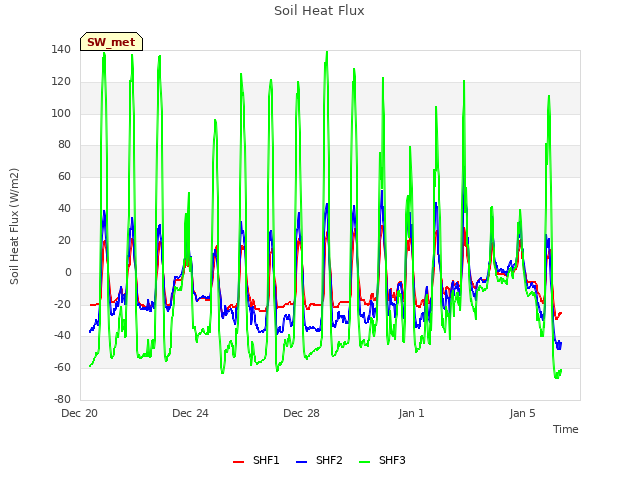Click the Soil Heat Flux chart title
The width and height of the screenshot is (640, 480).
pos(319,11)
